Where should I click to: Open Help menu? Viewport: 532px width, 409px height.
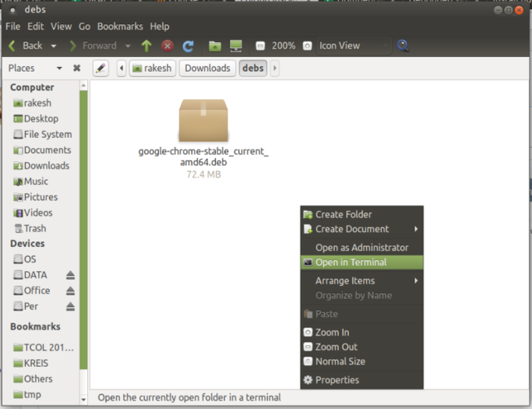click(160, 26)
